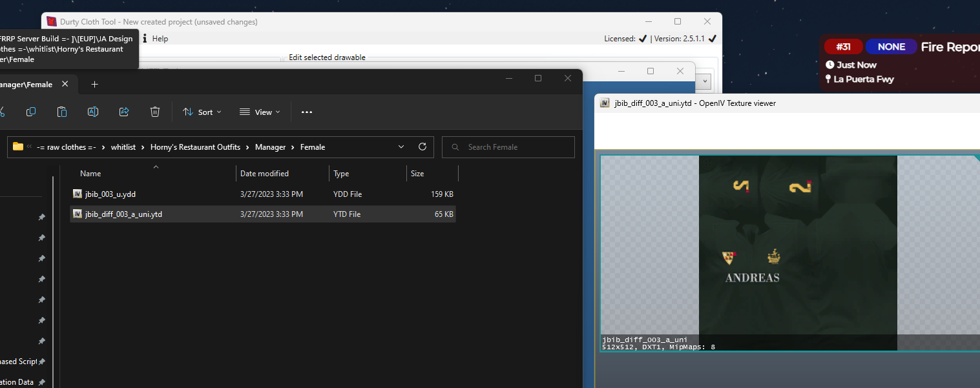Expand the chevron after whitlist breadcrumb

point(143,147)
